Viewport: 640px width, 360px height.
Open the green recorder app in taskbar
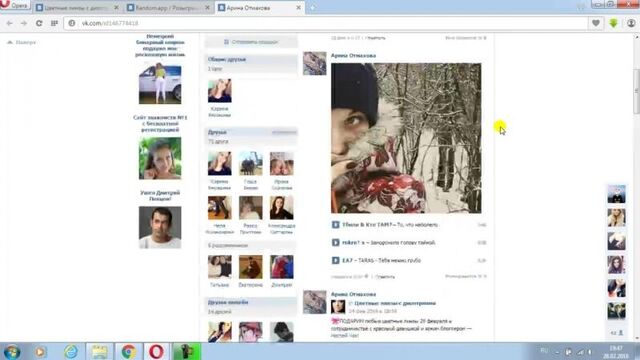[187, 351]
